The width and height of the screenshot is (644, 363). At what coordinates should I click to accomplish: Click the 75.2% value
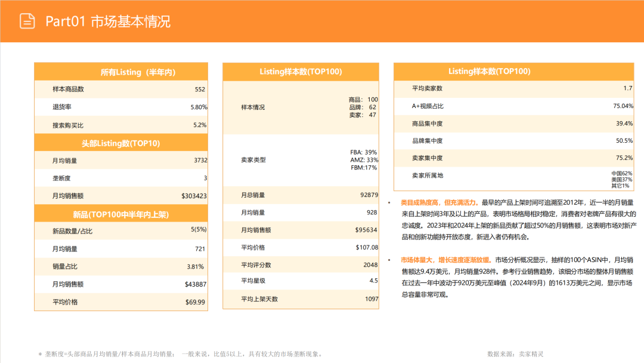point(624,158)
